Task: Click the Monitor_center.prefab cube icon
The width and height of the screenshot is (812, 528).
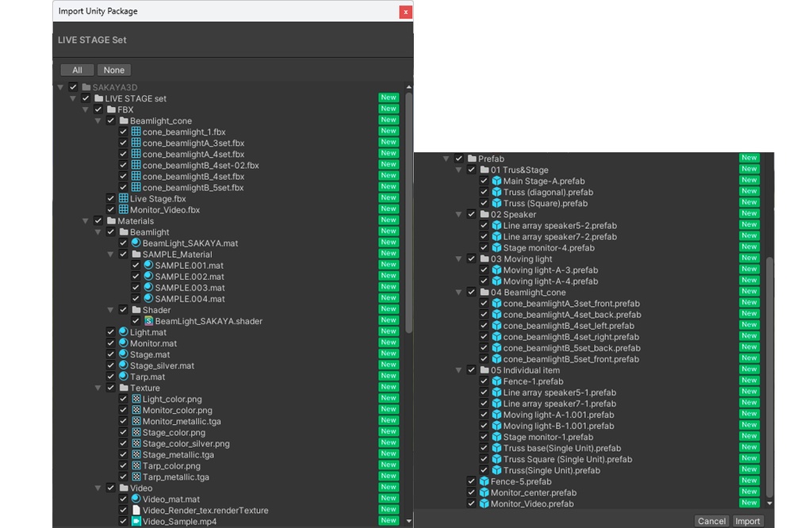Action: tap(484, 492)
